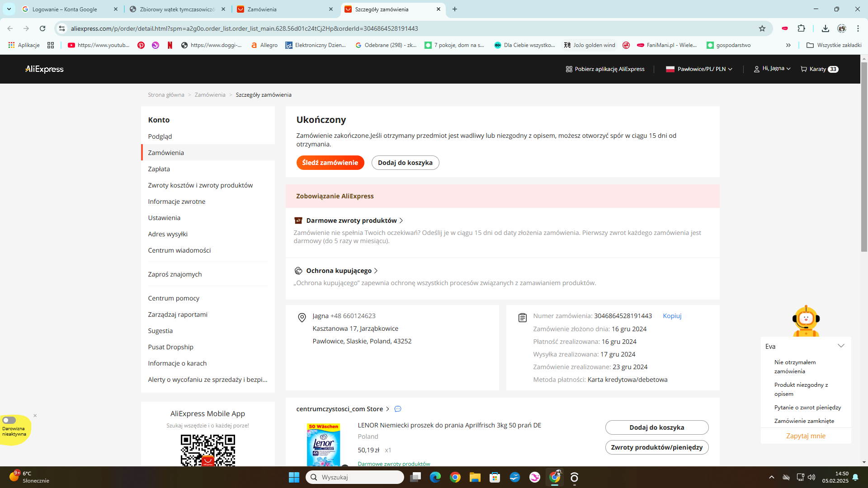Open Chrome three-dot menu
The image size is (868, 488).
pyautogui.click(x=858, y=28)
